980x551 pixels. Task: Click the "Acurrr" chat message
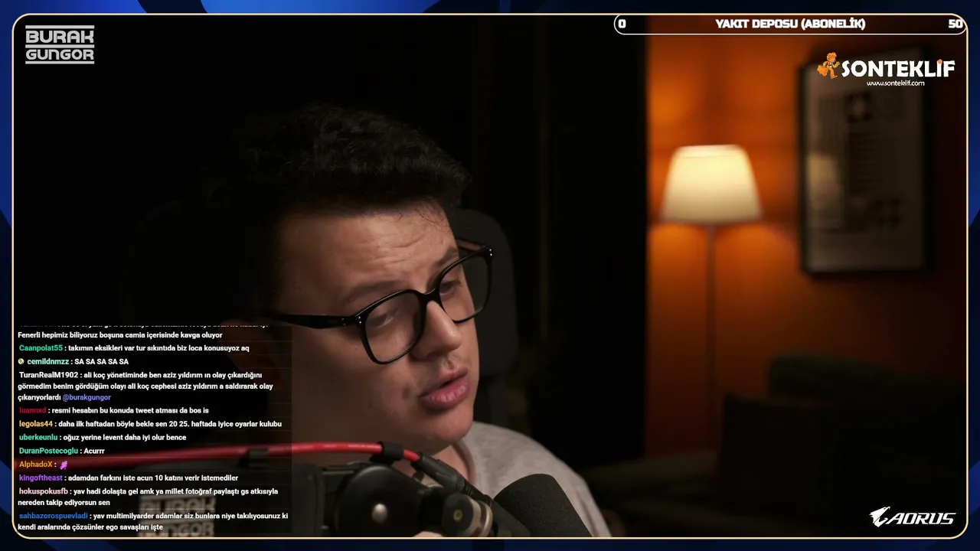point(93,451)
